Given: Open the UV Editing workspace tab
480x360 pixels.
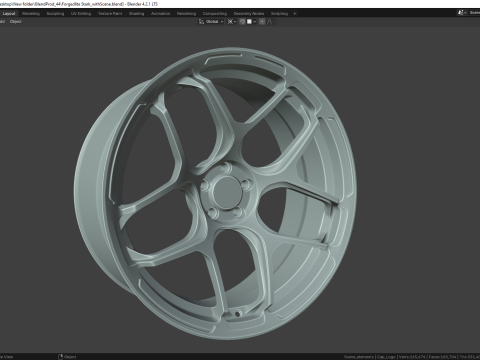Looking at the screenshot, I should point(81,14).
